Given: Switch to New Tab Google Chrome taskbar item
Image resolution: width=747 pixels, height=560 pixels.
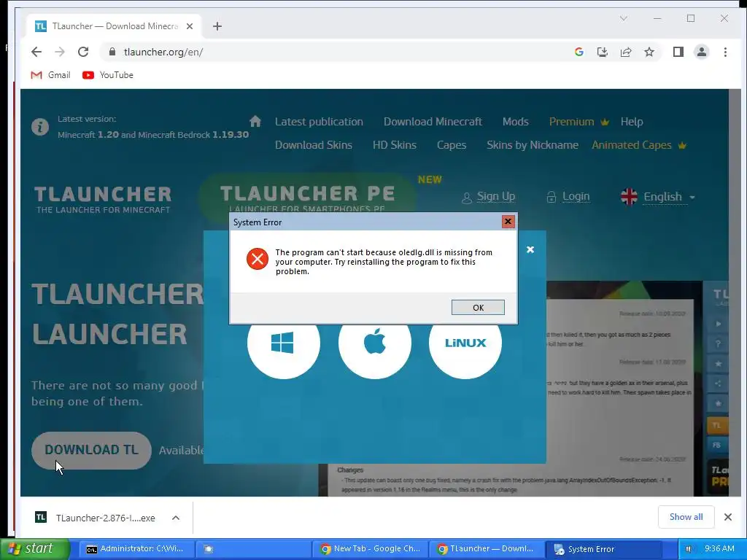Looking at the screenshot, I should [370, 549].
